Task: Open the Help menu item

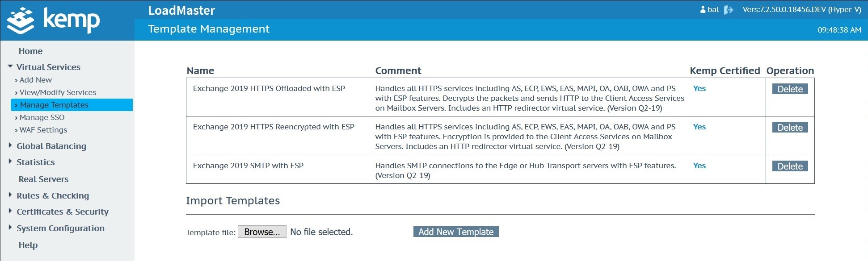Action: [x=28, y=245]
